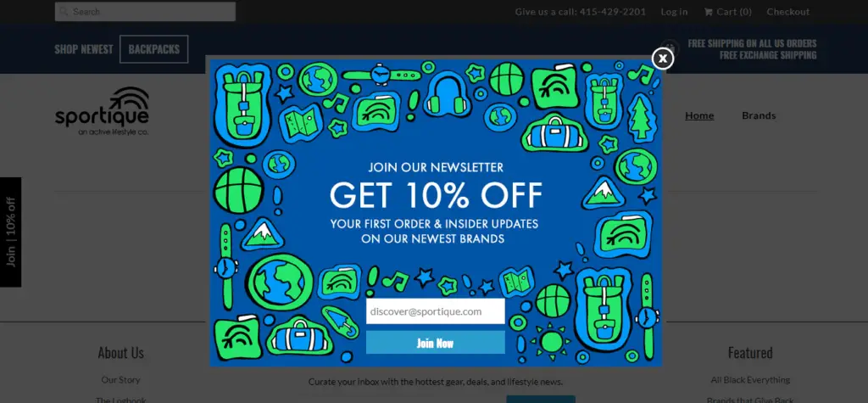
Task: Open the Backpacks shop link
Action: click(154, 49)
